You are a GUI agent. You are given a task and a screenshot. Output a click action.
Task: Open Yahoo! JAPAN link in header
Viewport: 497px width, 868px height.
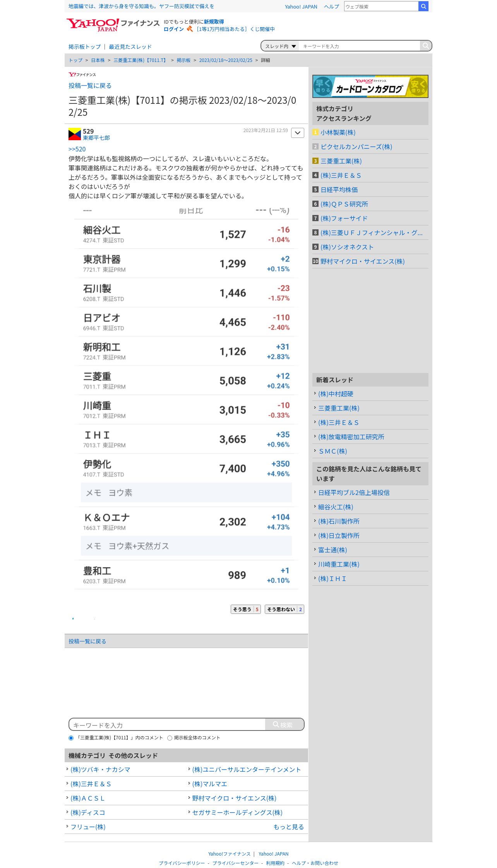tap(301, 7)
